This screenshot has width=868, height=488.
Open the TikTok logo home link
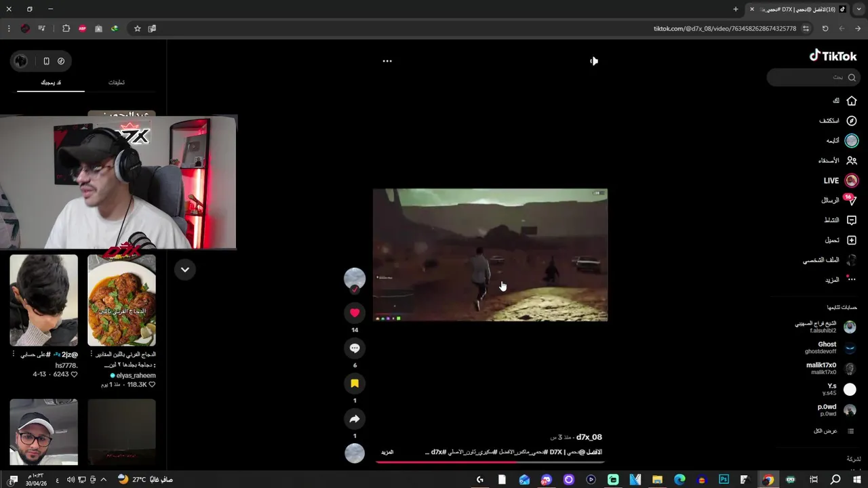[833, 56]
